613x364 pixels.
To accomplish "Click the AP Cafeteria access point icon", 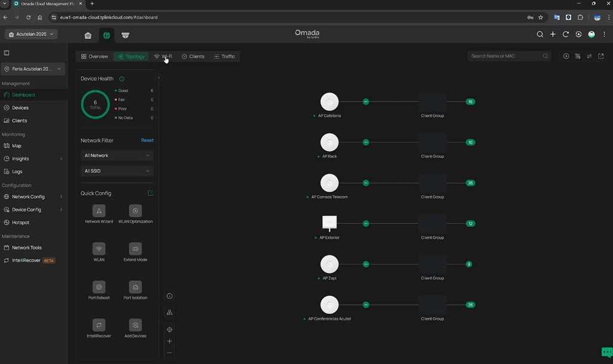I will [329, 101].
